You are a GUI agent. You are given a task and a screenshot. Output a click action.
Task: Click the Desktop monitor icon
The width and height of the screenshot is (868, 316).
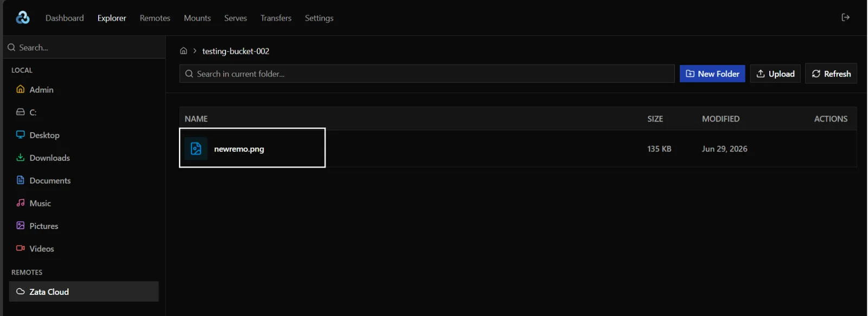click(x=21, y=134)
